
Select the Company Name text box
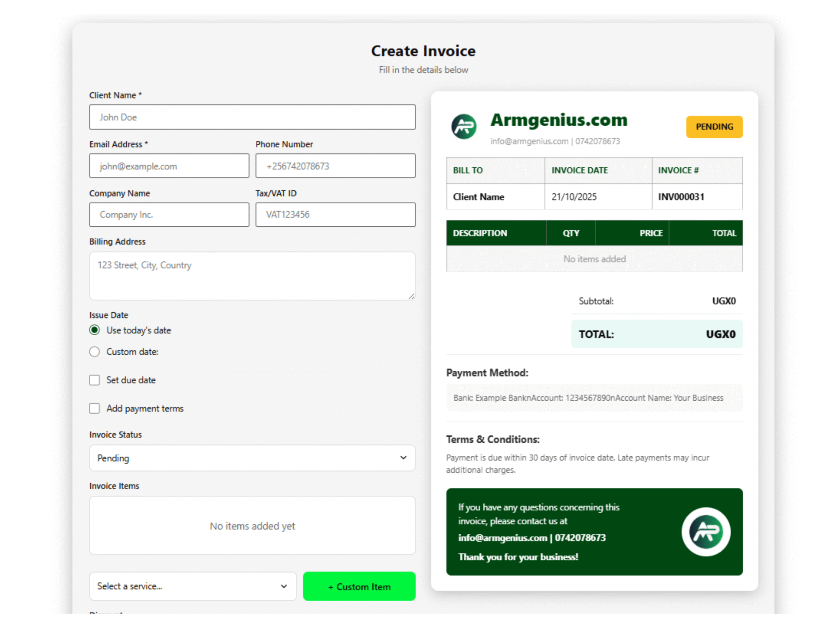pyautogui.click(x=169, y=215)
